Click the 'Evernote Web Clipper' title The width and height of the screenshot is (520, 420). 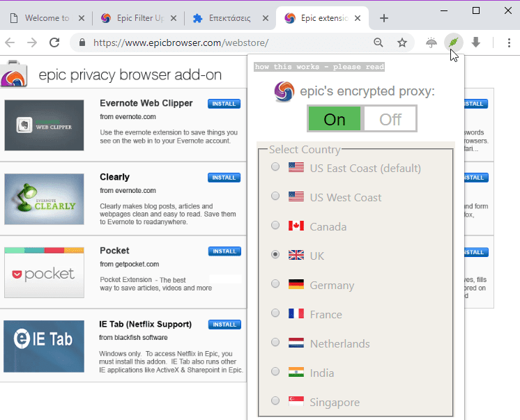click(146, 103)
